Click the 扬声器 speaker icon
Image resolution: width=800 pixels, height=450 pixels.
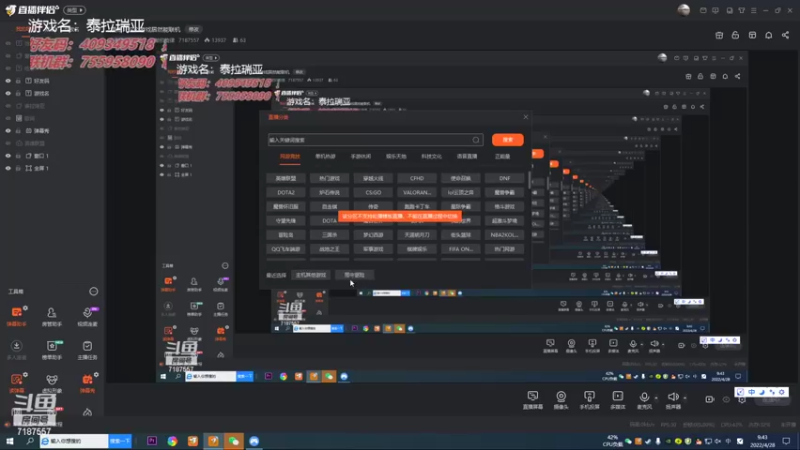pos(673,399)
